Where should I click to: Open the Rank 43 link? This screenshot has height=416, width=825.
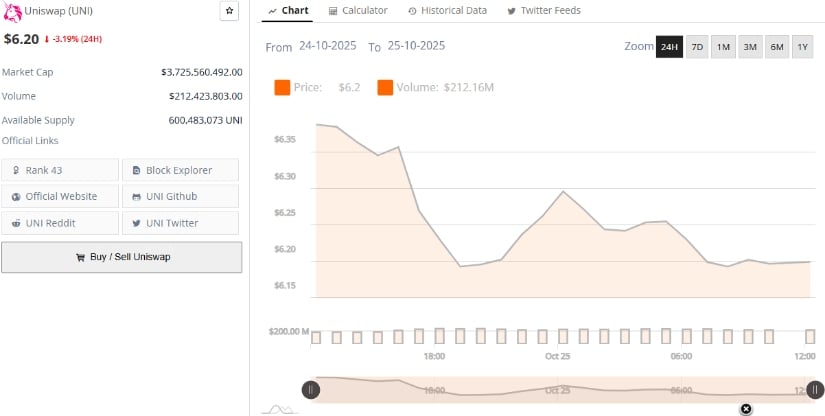coord(60,170)
